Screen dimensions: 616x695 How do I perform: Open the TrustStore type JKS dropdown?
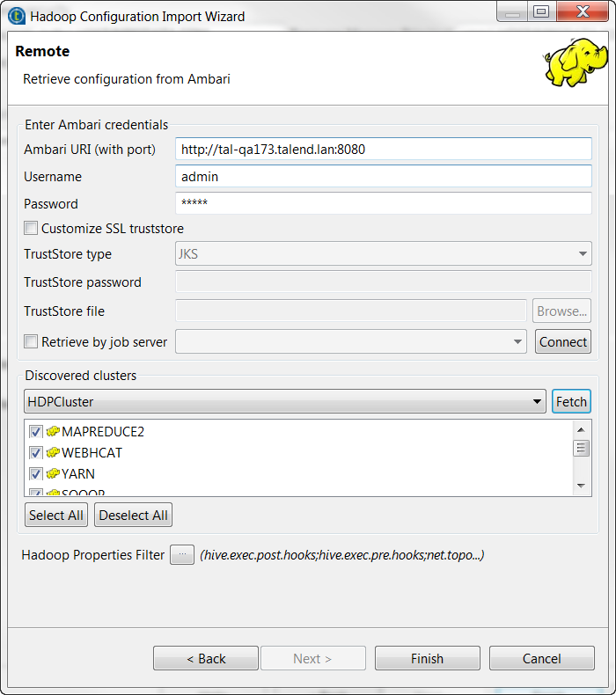click(x=383, y=253)
